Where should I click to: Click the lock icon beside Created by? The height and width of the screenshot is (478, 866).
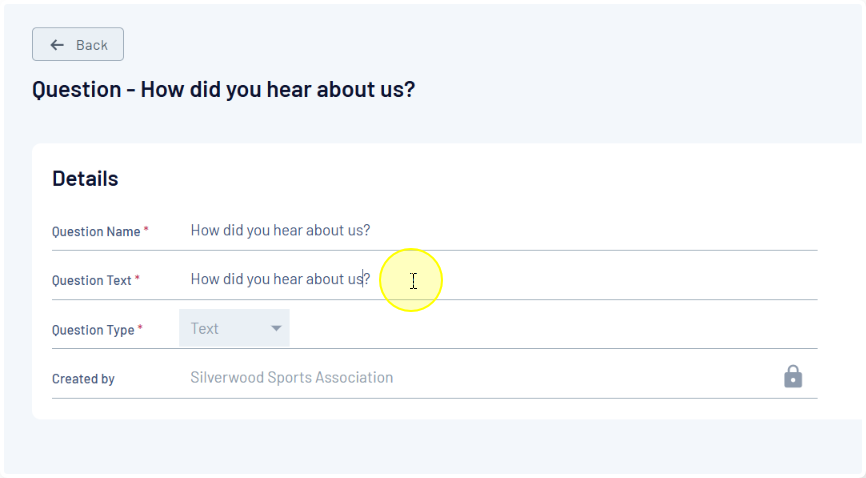[x=793, y=377]
